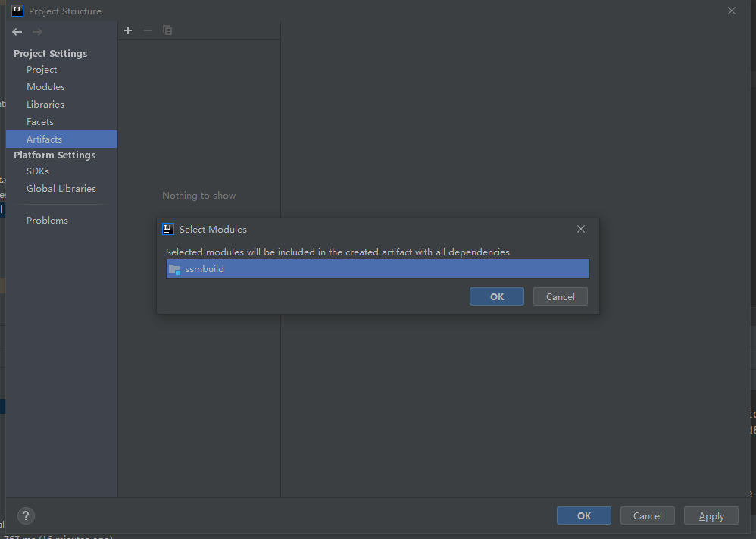
Task: Add a new artifact with plus icon
Action: (128, 30)
